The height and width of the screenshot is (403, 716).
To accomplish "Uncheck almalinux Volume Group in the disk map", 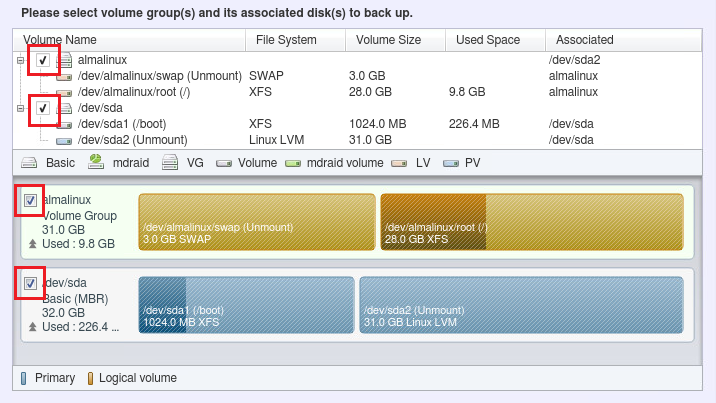I will [30, 201].
